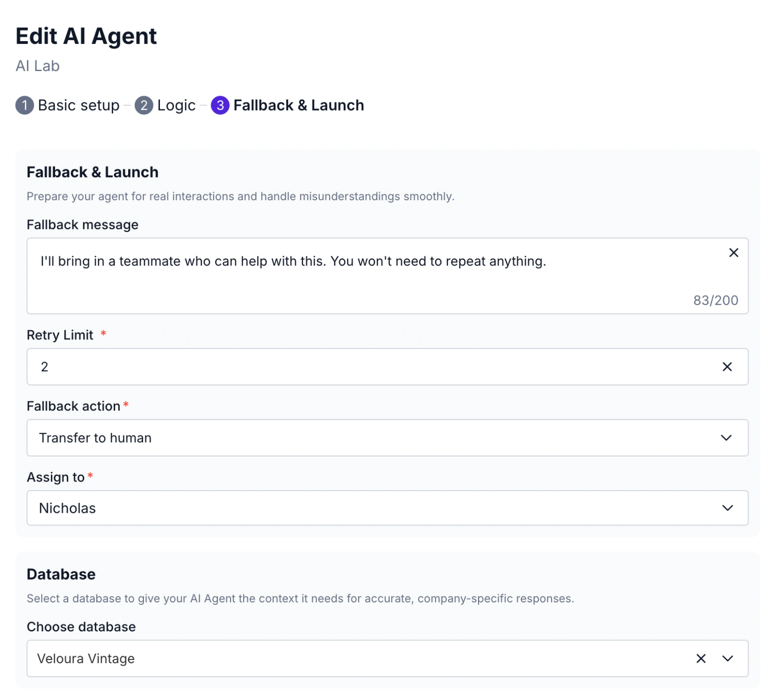Click the step 3 purple circle
The width and height of the screenshot is (781, 700).
pyautogui.click(x=220, y=105)
